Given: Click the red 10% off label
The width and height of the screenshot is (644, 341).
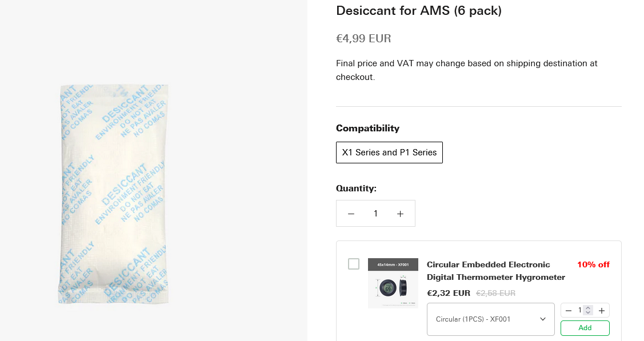Looking at the screenshot, I should coord(593,264).
